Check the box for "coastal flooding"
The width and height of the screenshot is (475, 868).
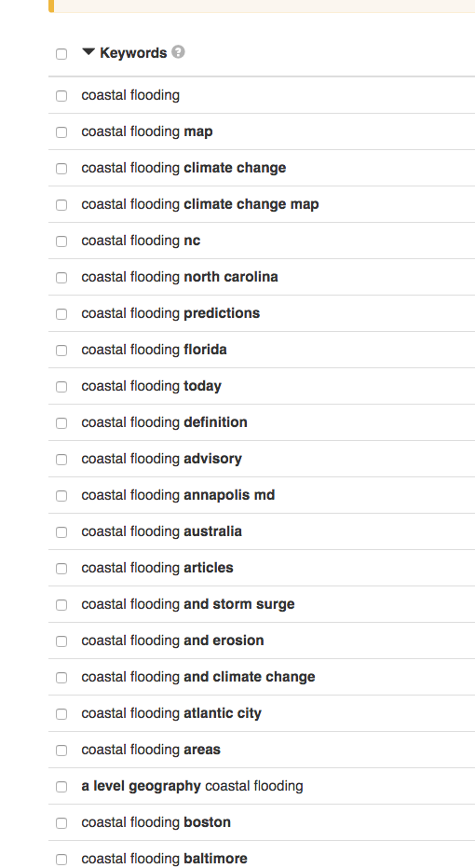tap(61, 96)
